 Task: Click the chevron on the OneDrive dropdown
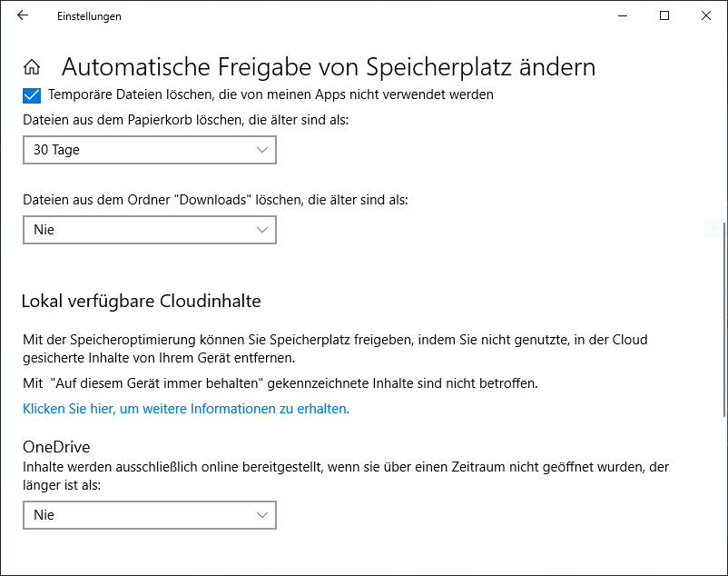(x=262, y=515)
